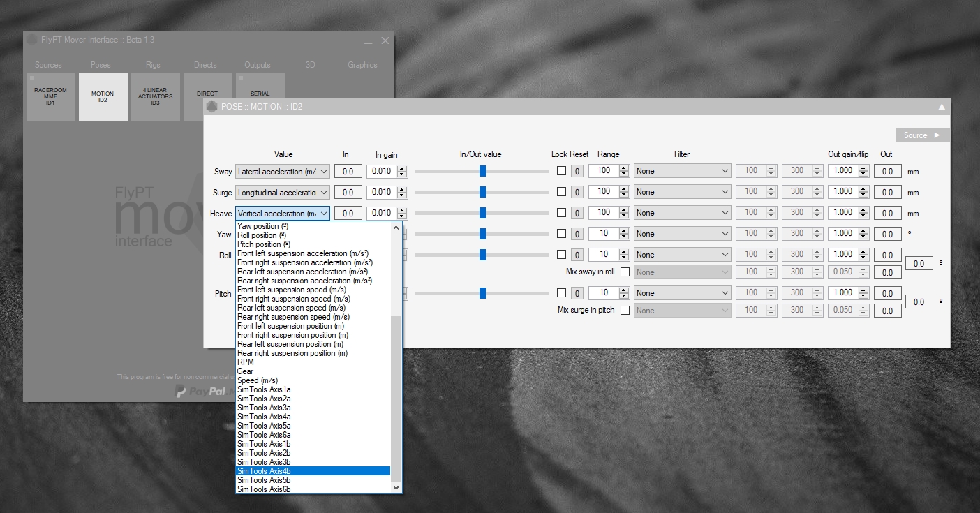Click the Sway In gain input field

pyautogui.click(x=381, y=172)
